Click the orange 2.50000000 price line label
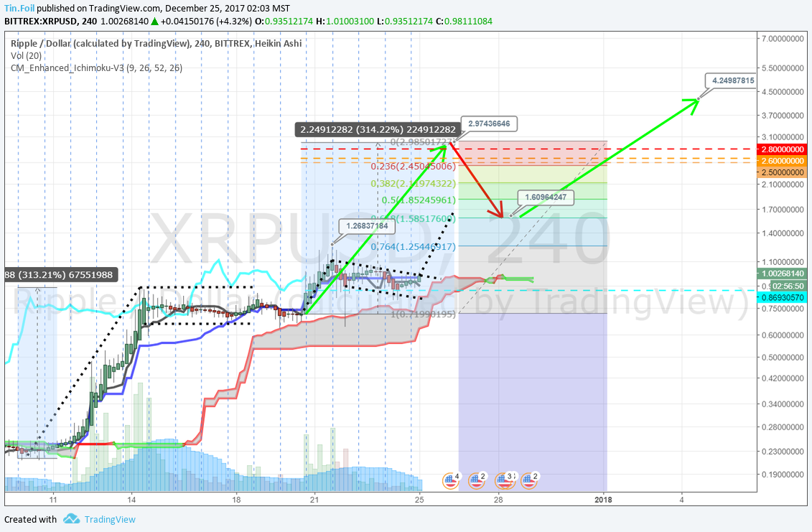Screen dimensions: 812x532 (782, 172)
